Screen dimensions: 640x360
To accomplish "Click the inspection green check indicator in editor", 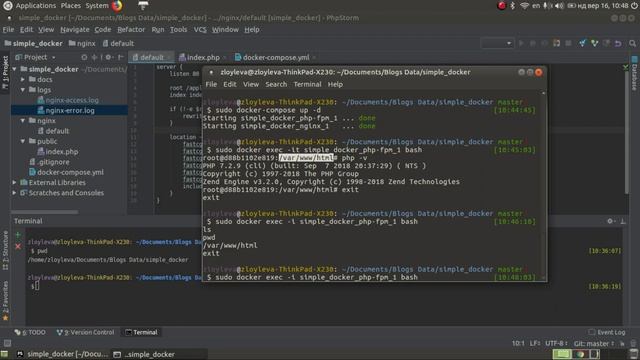I will (x=626, y=67).
